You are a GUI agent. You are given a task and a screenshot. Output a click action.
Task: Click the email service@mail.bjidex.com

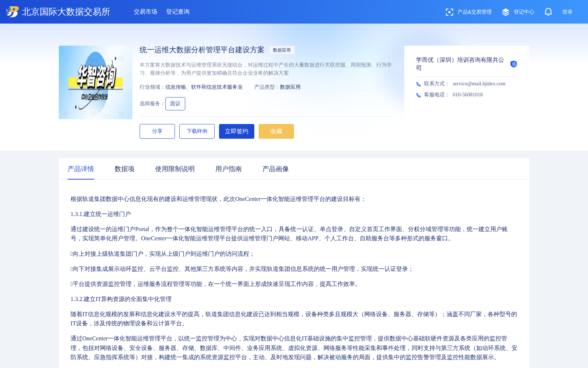click(479, 84)
